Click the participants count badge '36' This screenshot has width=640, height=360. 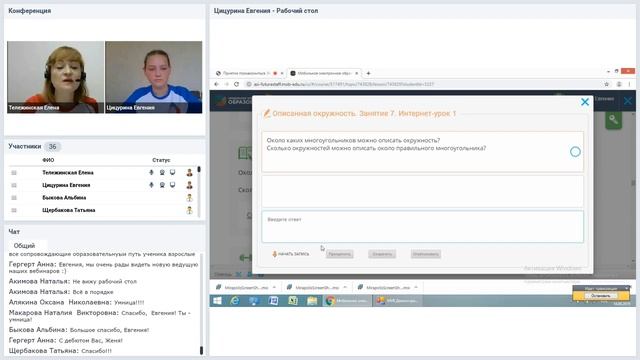[52, 147]
